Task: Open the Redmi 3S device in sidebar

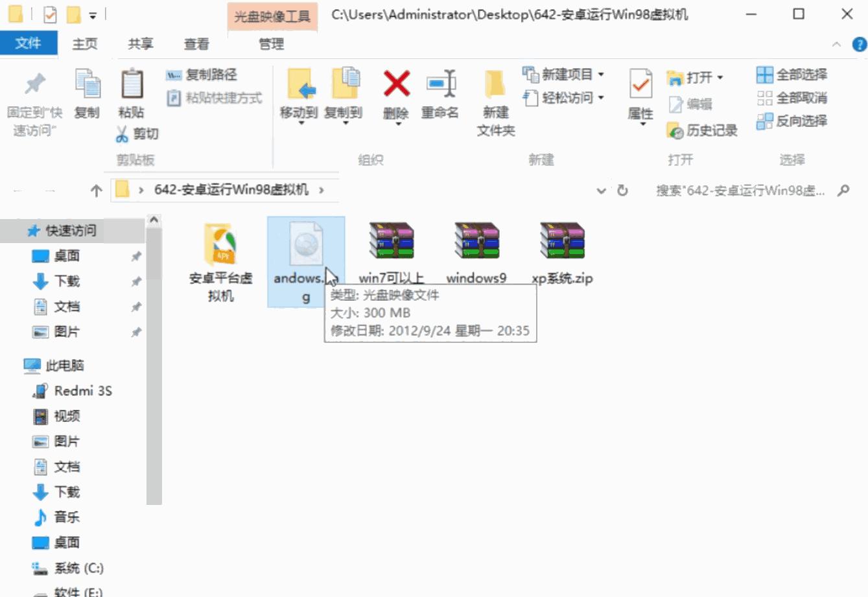Action: 82,390
